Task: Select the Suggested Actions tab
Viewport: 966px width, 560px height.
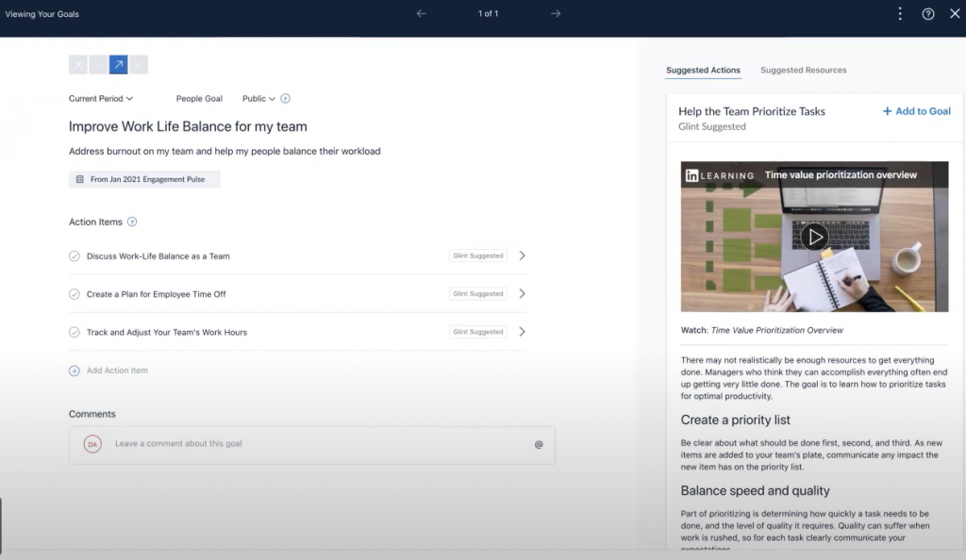Action: click(703, 70)
